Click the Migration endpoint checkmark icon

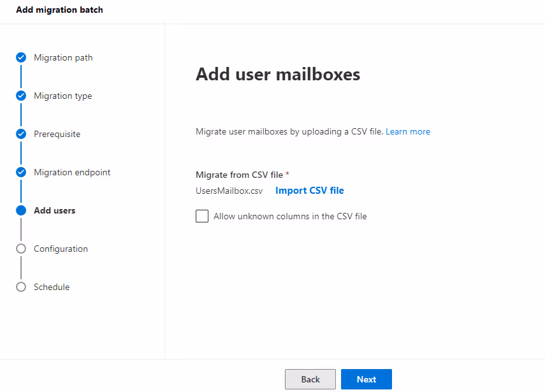21,172
